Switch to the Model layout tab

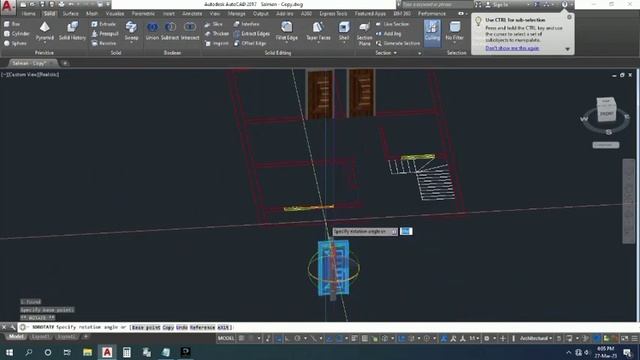tap(16, 337)
